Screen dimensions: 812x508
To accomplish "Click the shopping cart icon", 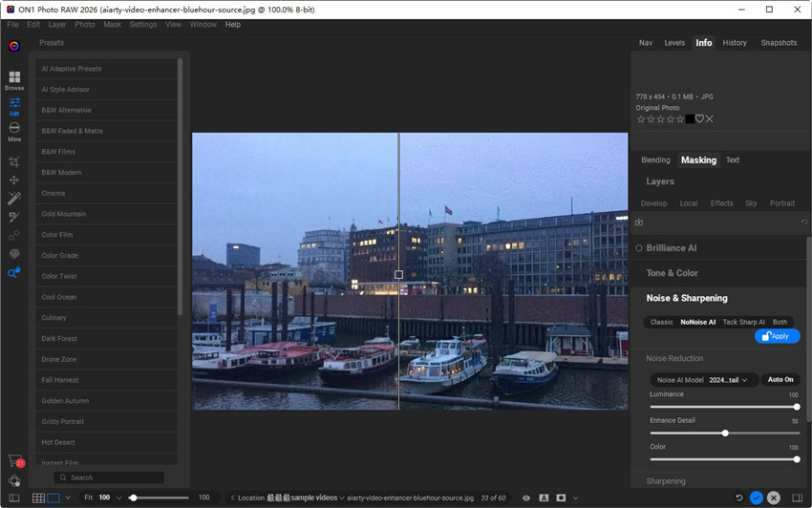I will (x=14, y=461).
